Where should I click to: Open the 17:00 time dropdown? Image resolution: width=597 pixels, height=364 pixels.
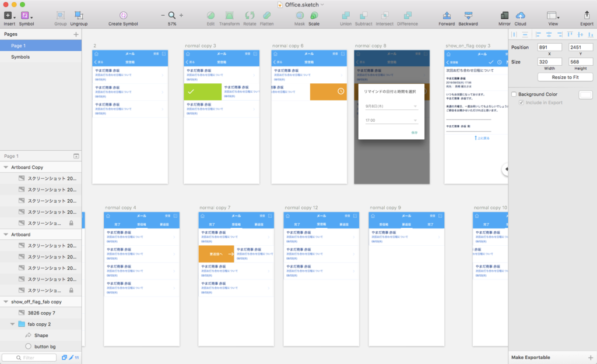tap(391, 120)
